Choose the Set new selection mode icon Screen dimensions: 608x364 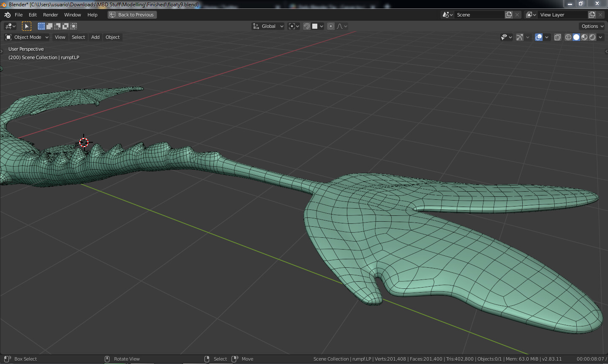coord(41,26)
